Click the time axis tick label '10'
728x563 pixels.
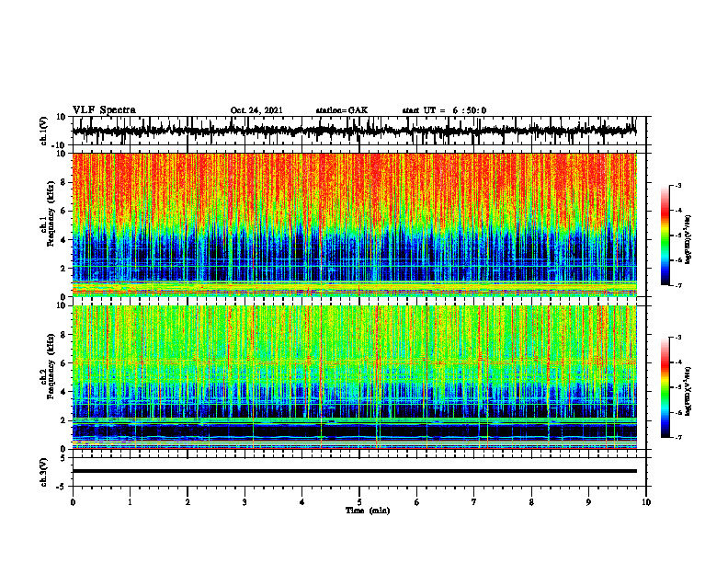click(646, 502)
